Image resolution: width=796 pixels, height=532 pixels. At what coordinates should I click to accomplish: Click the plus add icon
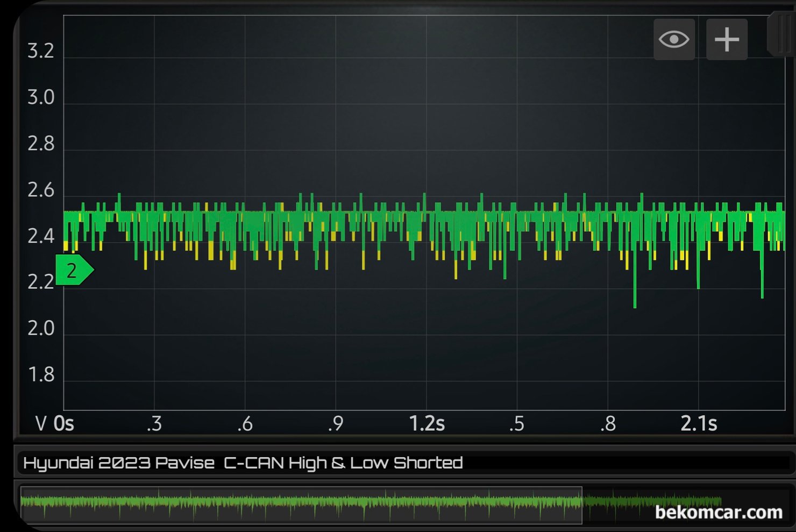(x=727, y=39)
